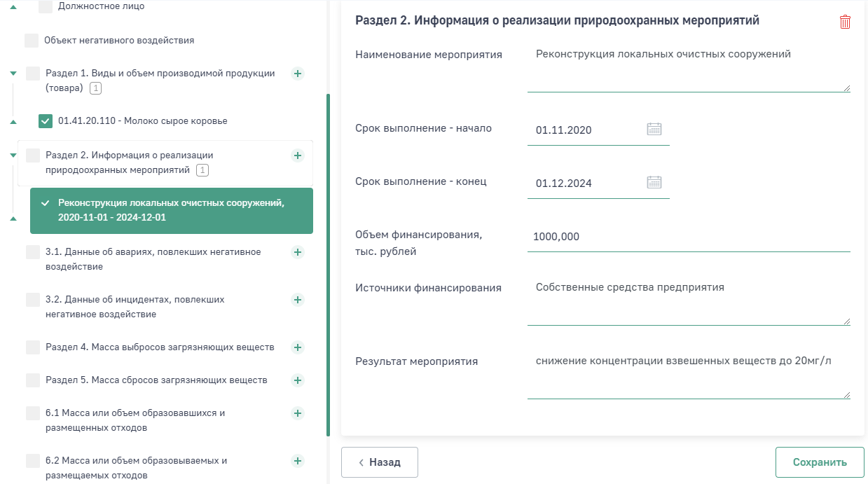Edit Наименование мероприятия text area
The height and width of the screenshot is (484, 868).
click(x=689, y=68)
